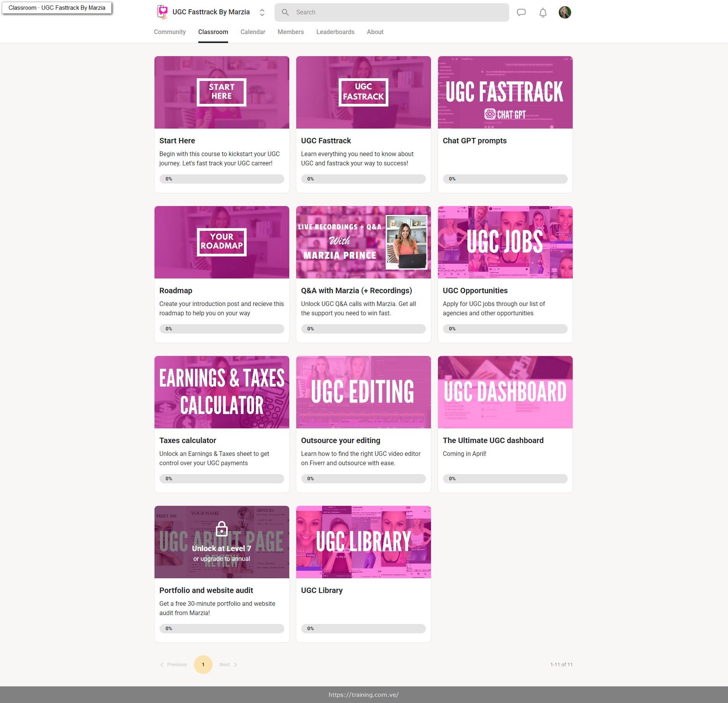Screen dimensions: 728x703
Task: Click the Previous page chevron arrow
Action: 162,665
